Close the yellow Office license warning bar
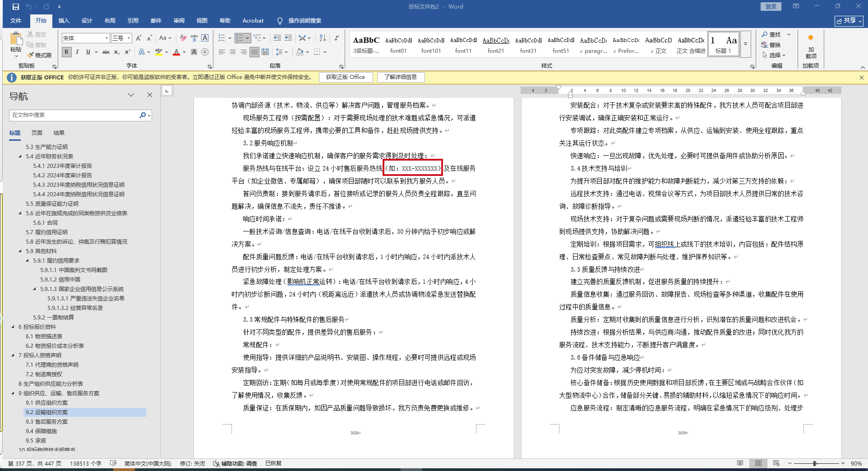The width and height of the screenshot is (868, 471). pos(861,77)
